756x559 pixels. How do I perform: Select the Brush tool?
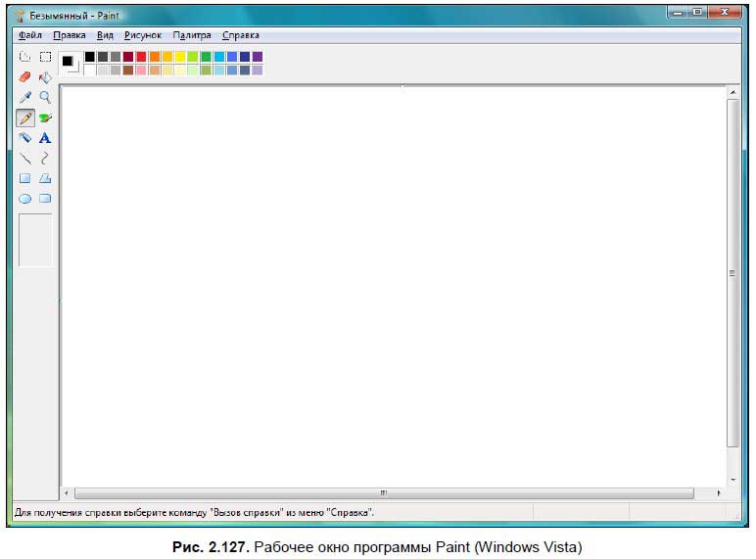(45, 117)
